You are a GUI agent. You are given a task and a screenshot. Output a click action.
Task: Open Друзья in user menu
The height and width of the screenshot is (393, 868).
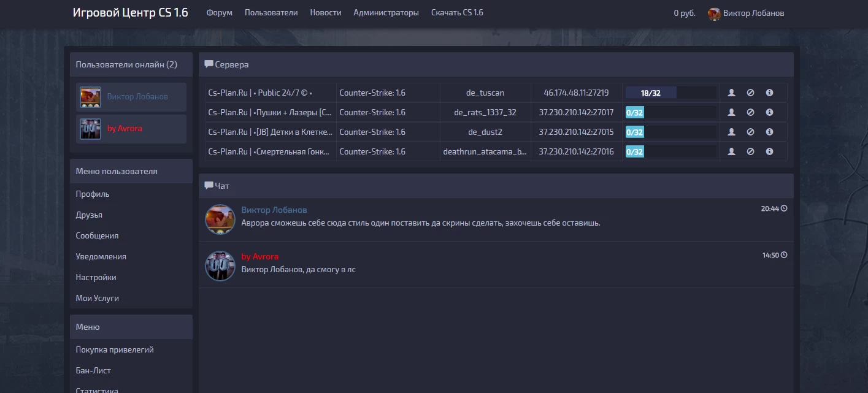[89, 215]
